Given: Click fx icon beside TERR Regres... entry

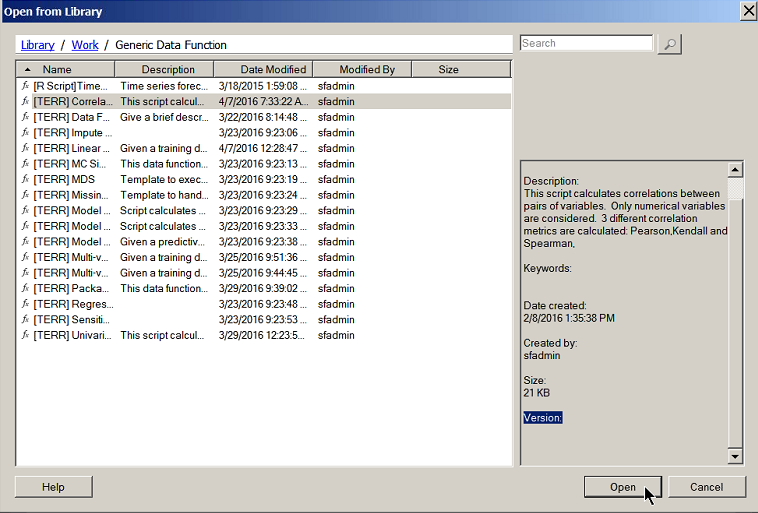Looking at the screenshot, I should [25, 304].
